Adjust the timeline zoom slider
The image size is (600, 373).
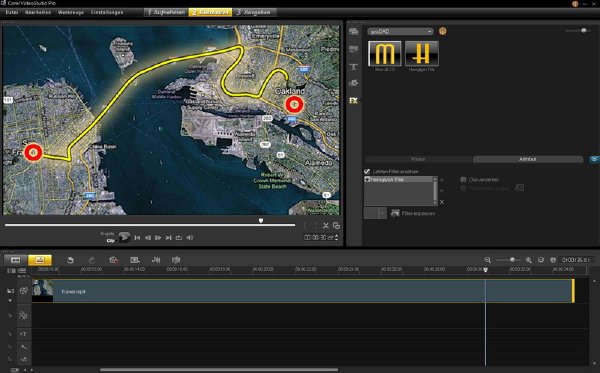pos(512,260)
